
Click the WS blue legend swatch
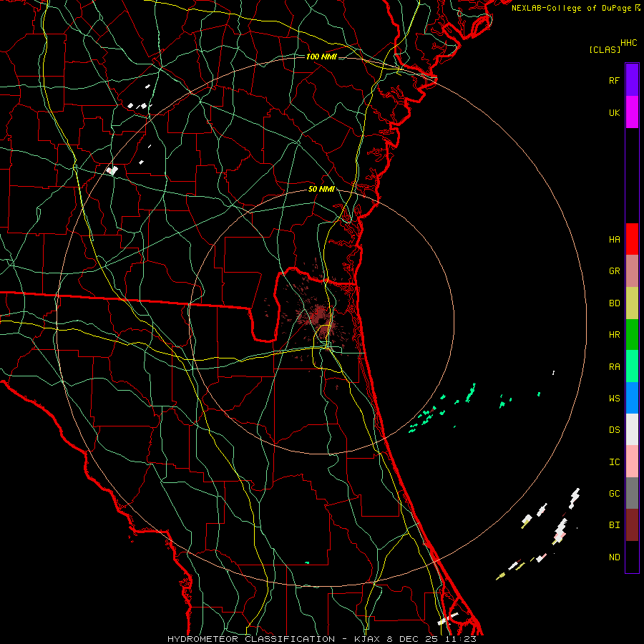point(632,398)
